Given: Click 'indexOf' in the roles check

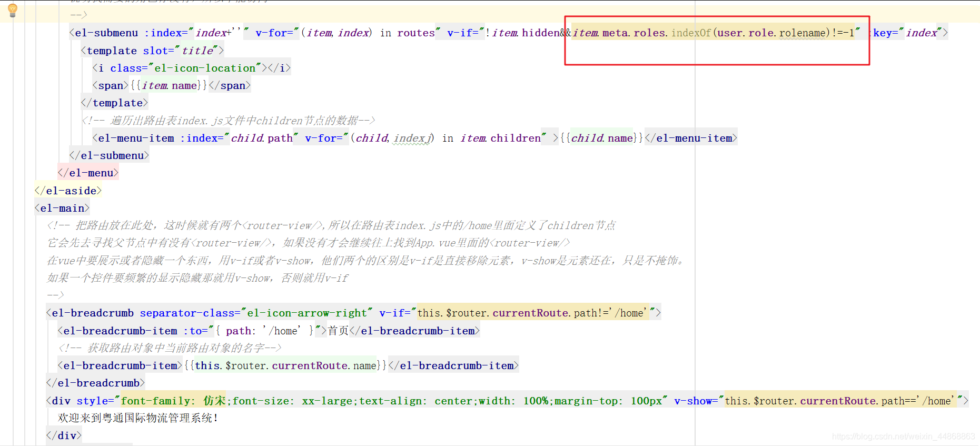Looking at the screenshot, I should 691,33.
